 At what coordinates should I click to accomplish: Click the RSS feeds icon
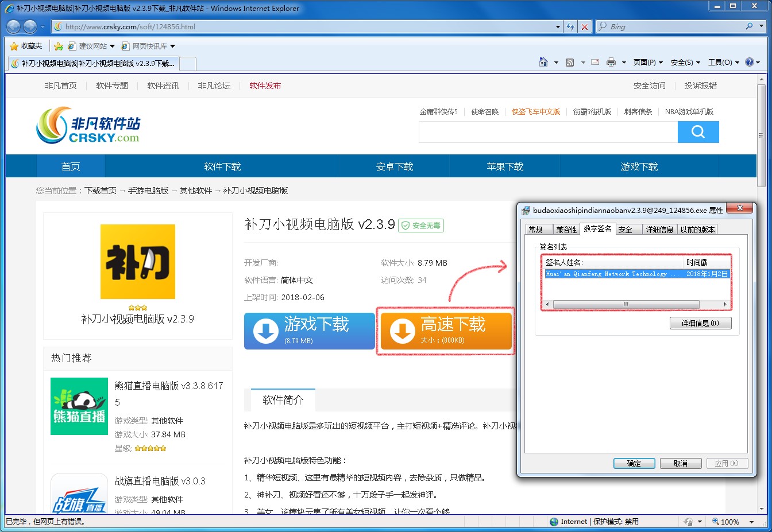pos(569,62)
